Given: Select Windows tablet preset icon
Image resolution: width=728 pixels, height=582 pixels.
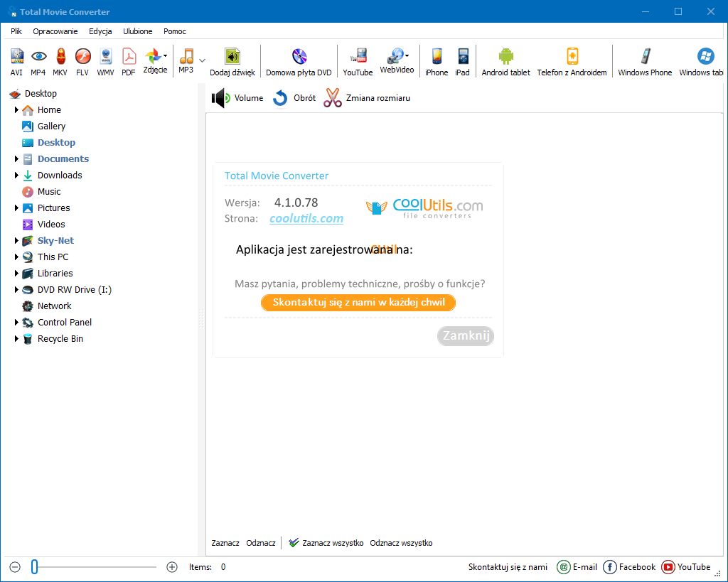Looking at the screenshot, I should [x=702, y=62].
